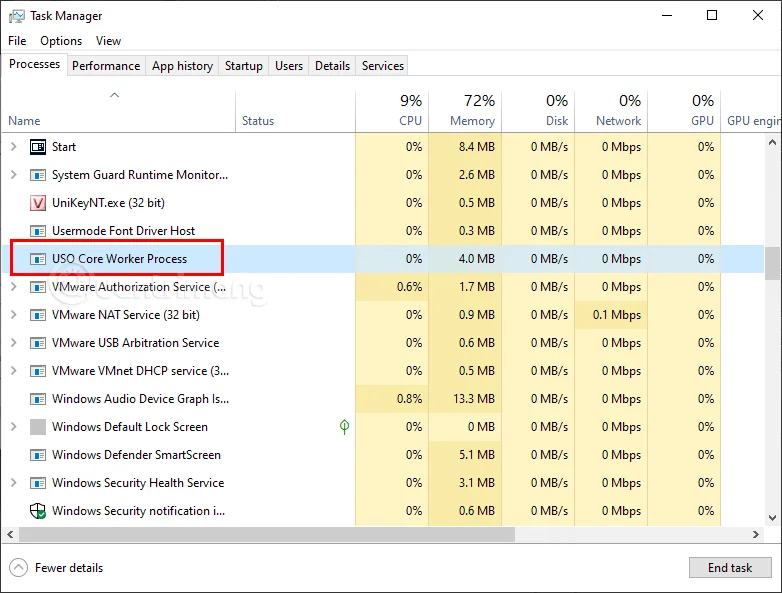Click the VMware NAT Service icon
The height and width of the screenshot is (593, 782).
pos(38,315)
